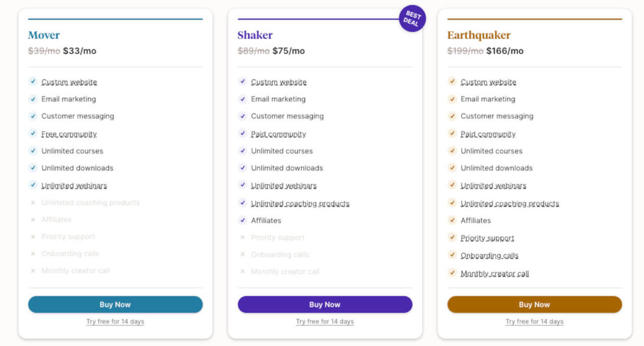Click Buy Now for the Earthquaker plan

pos(534,304)
